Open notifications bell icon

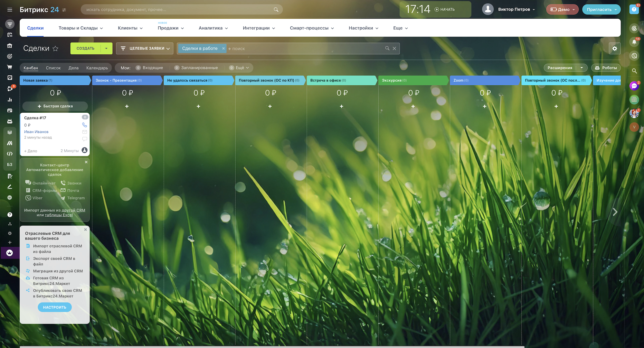(x=634, y=42)
